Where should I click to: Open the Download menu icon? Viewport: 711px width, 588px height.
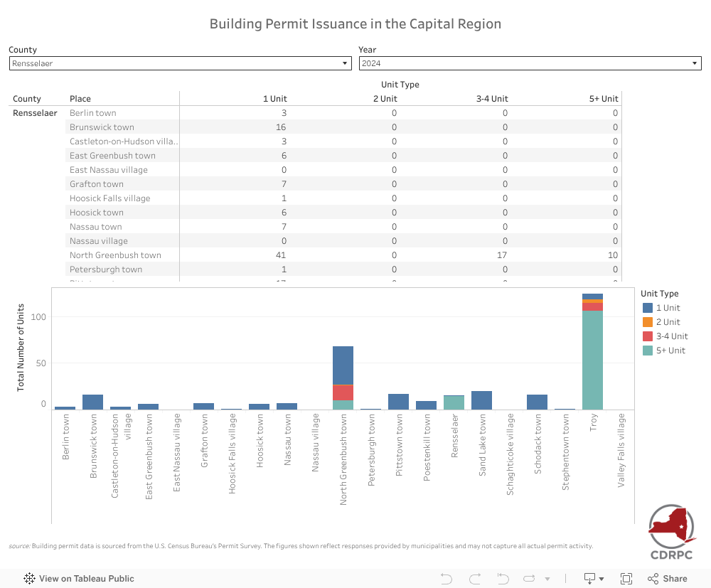pyautogui.click(x=589, y=579)
